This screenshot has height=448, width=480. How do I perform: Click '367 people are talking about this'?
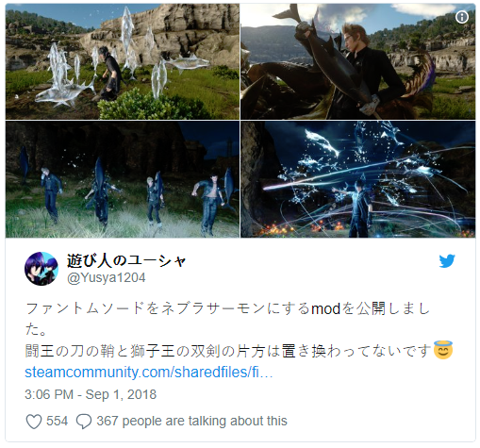[x=191, y=421]
